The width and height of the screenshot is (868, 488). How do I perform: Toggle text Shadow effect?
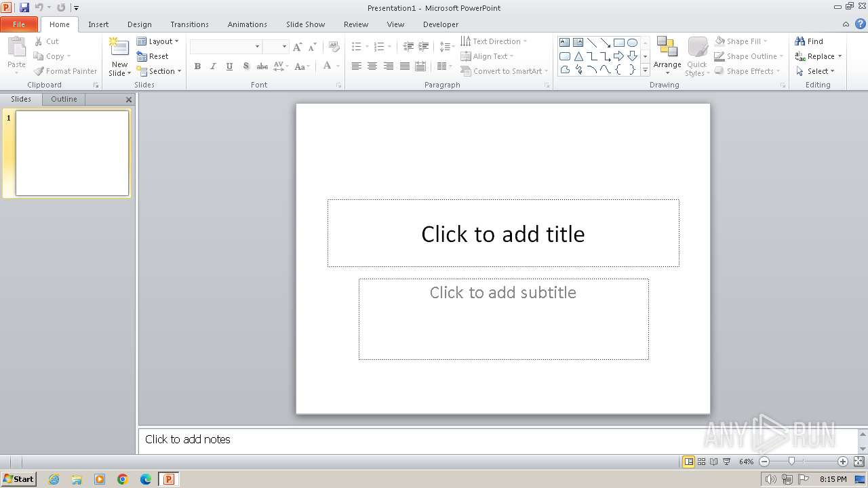coord(245,66)
